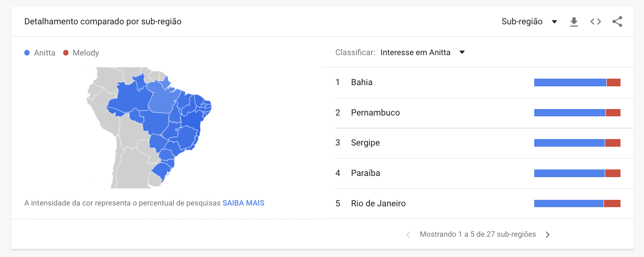This screenshot has width=644, height=257.
Task: Toggle Melody visibility via legend marker
Action: click(65, 52)
